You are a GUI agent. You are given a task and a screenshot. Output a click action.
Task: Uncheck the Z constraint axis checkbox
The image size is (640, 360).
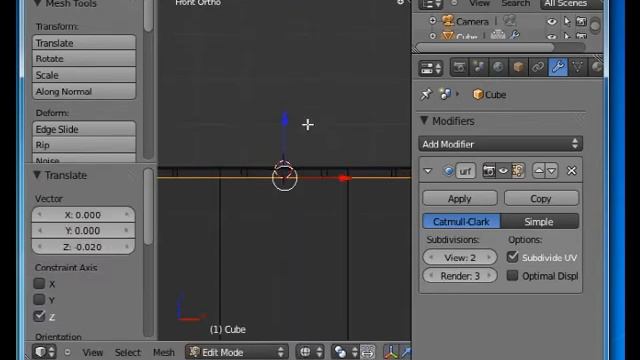click(x=39, y=316)
